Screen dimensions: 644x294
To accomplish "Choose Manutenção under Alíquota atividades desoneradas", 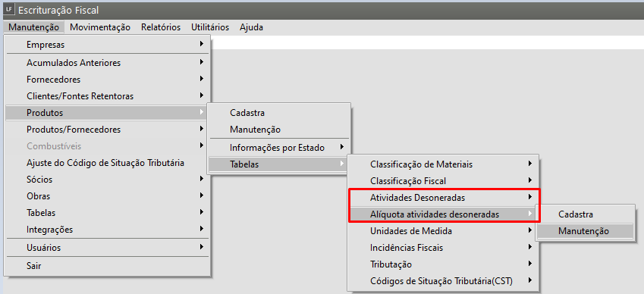I will [586, 231].
